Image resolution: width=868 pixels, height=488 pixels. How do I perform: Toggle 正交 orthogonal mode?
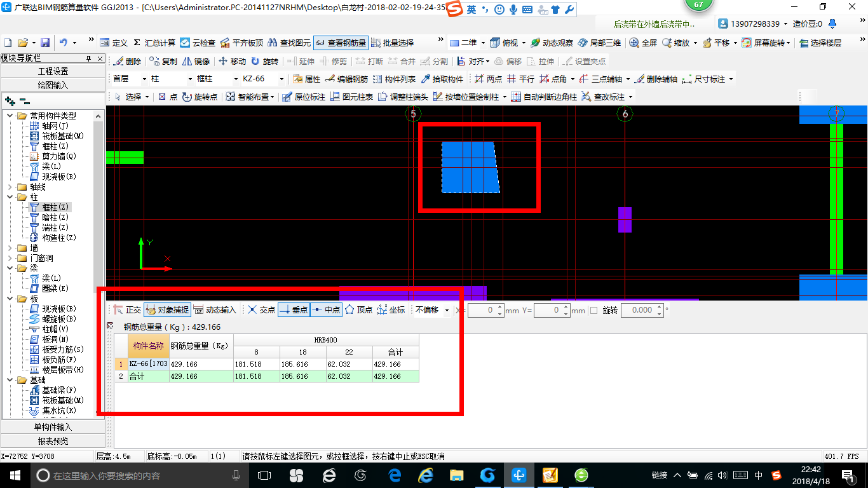coord(127,310)
